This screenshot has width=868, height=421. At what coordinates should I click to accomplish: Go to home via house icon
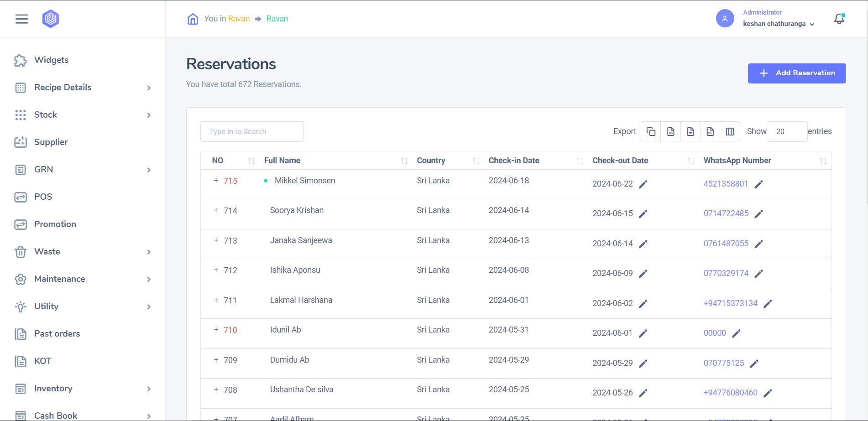[193, 19]
